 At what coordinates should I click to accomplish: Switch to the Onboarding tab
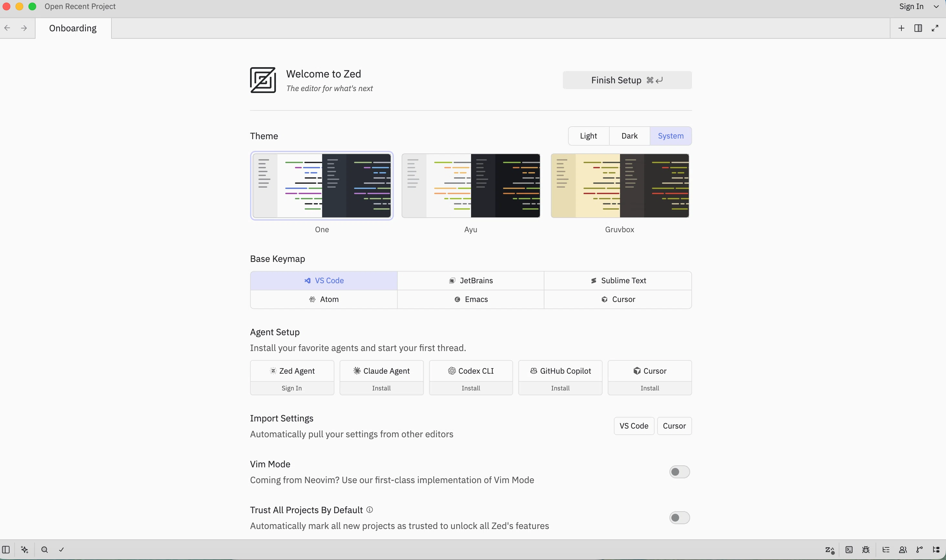click(x=73, y=28)
